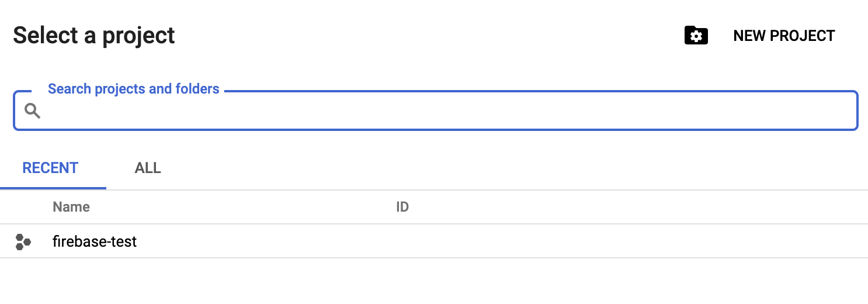Show all projects using the ALL tab

click(148, 168)
